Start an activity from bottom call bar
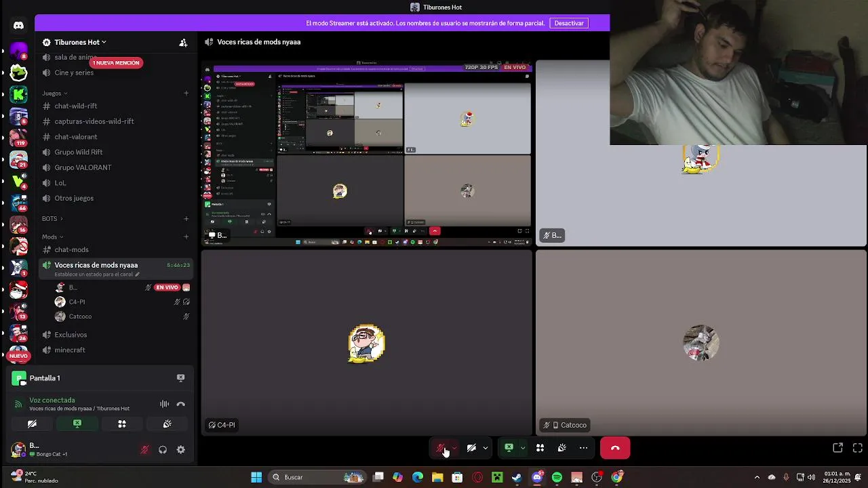 (540, 447)
